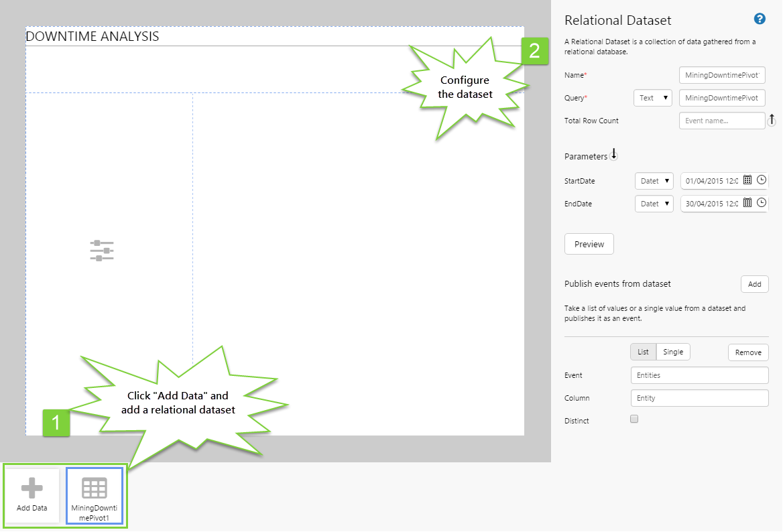Click the Total Row Count event name field
783x532 pixels.
pyautogui.click(x=721, y=121)
